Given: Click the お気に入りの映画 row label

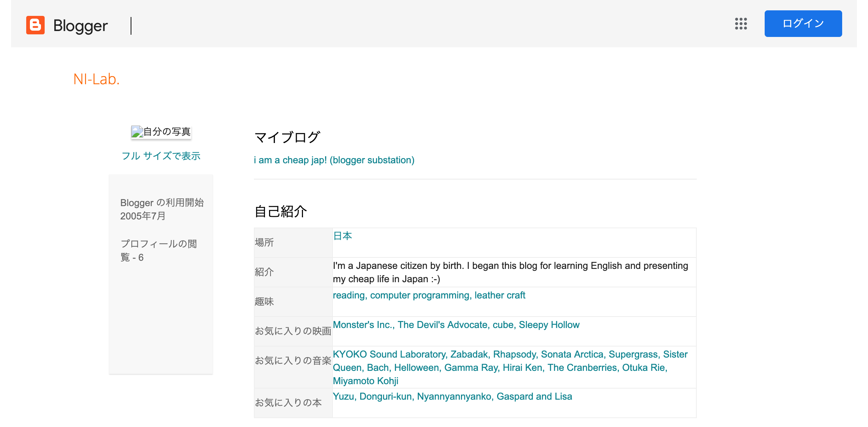Looking at the screenshot, I should click(x=293, y=331).
